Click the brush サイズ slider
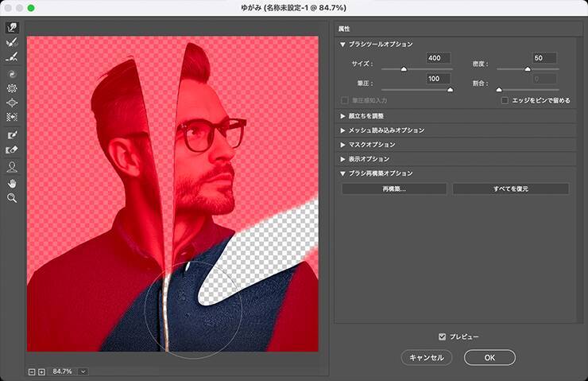The height and width of the screenshot is (381, 588). tap(404, 70)
